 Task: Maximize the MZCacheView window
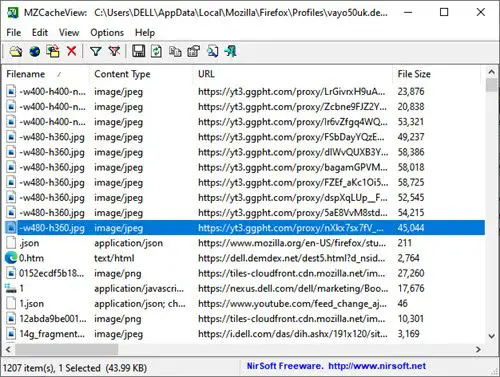pyautogui.click(x=444, y=12)
